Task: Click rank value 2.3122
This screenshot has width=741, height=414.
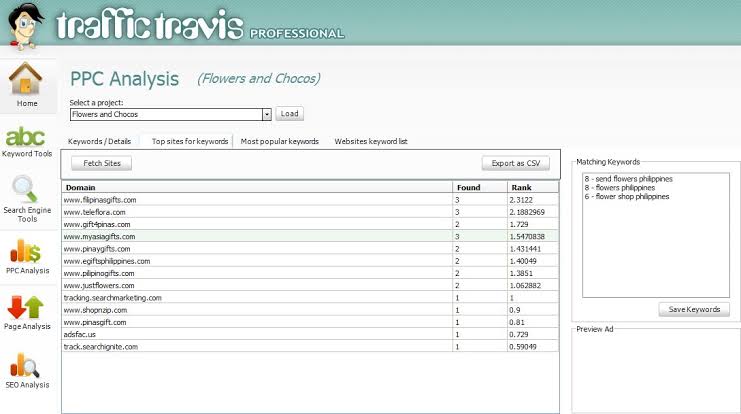Action: [521, 200]
